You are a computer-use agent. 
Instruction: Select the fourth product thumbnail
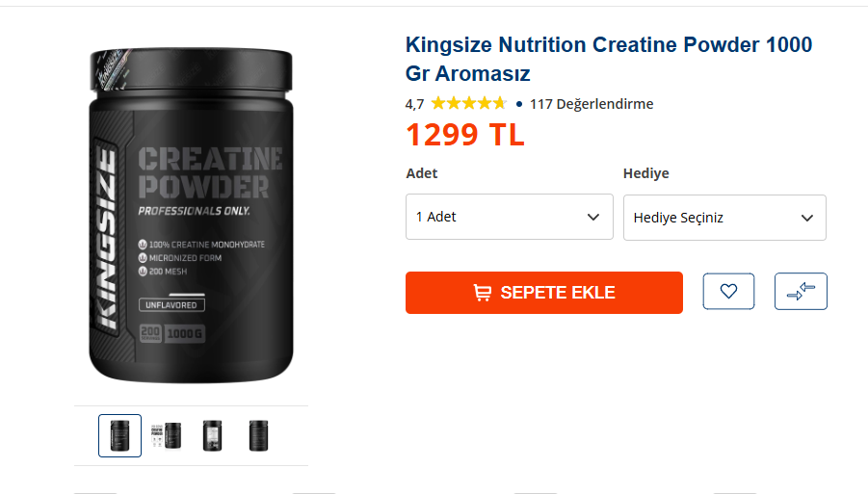pyautogui.click(x=258, y=436)
